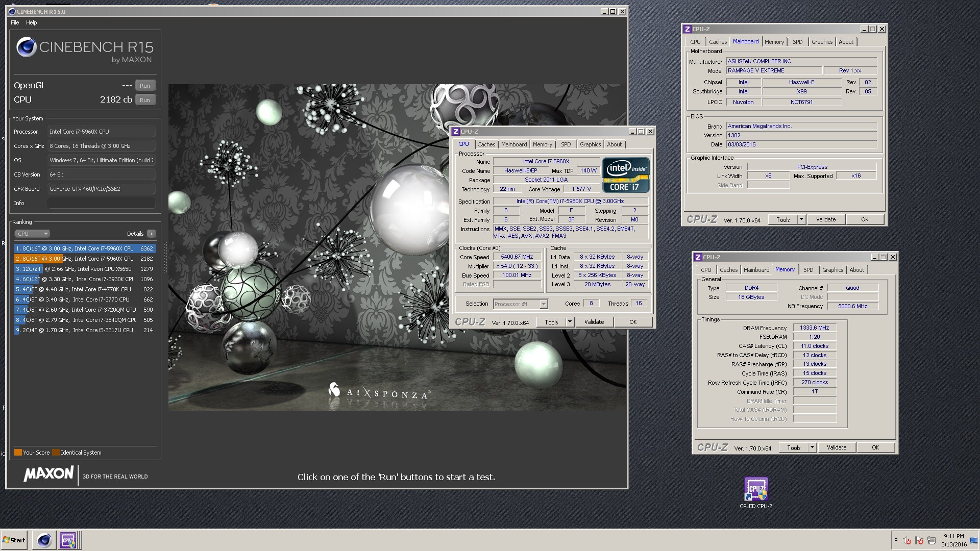
Task: Click the RAMPAGE V EXTREME model field
Action: coord(774,70)
